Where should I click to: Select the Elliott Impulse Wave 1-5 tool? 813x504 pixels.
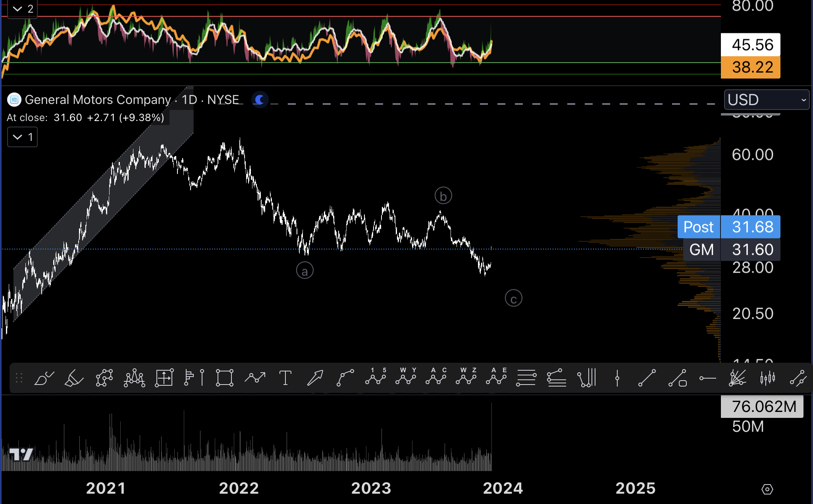pyautogui.click(x=376, y=376)
